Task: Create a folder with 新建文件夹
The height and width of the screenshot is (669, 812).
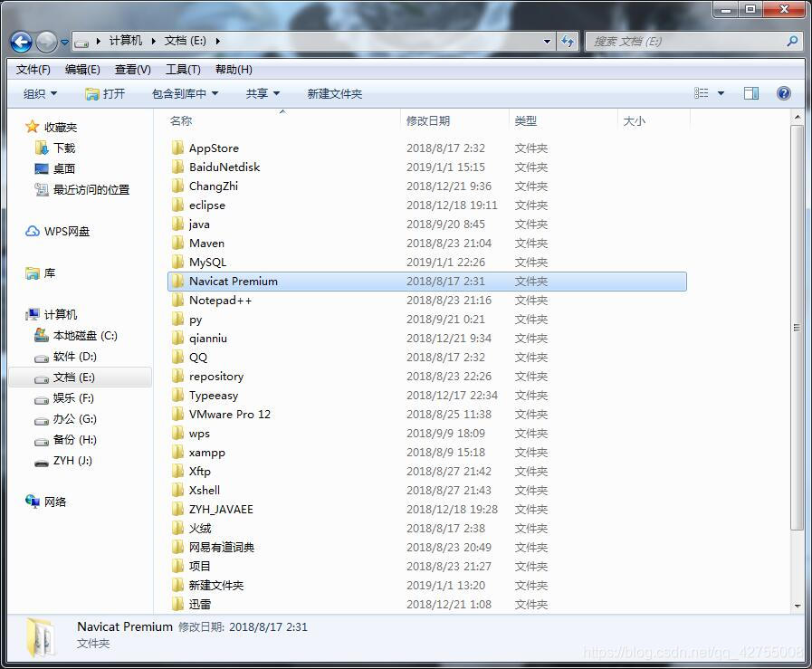Action: tap(335, 94)
